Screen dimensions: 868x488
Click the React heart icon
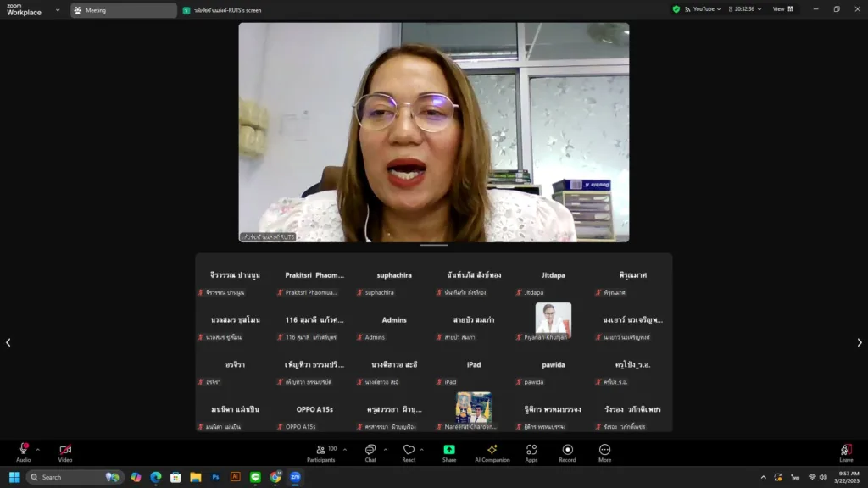(409, 452)
